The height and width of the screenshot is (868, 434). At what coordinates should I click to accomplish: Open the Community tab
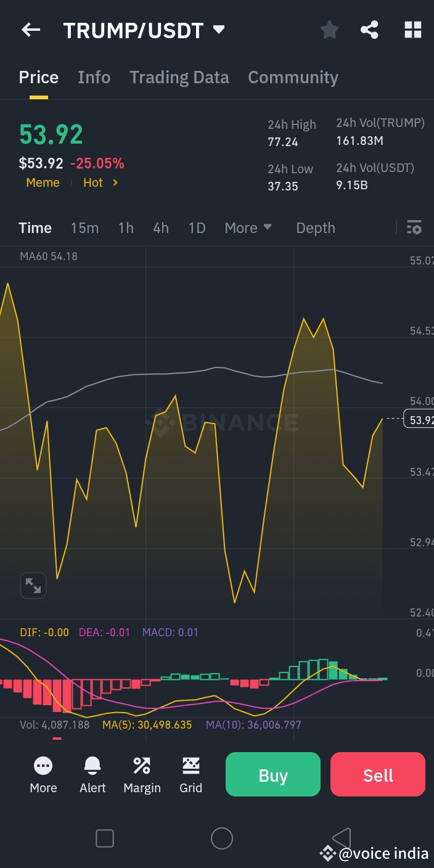tap(293, 78)
